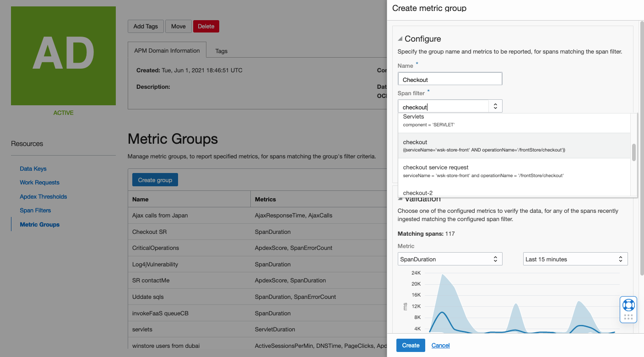The image size is (644, 357).
Task: Open Apdex Thresholds from Resources
Action: click(x=43, y=196)
